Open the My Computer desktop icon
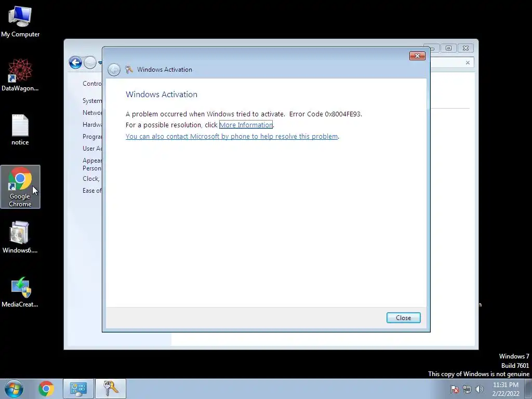This screenshot has width=532, height=399. click(20, 21)
